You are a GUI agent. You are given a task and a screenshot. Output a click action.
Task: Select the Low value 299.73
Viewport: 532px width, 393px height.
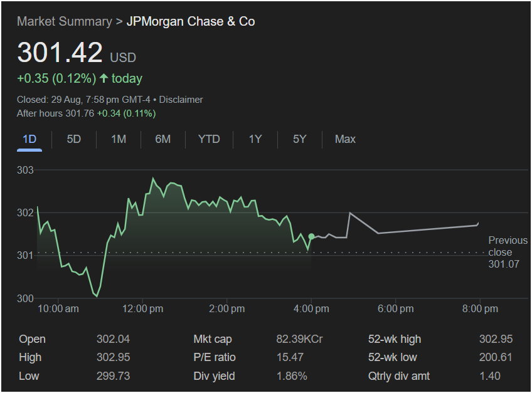114,376
